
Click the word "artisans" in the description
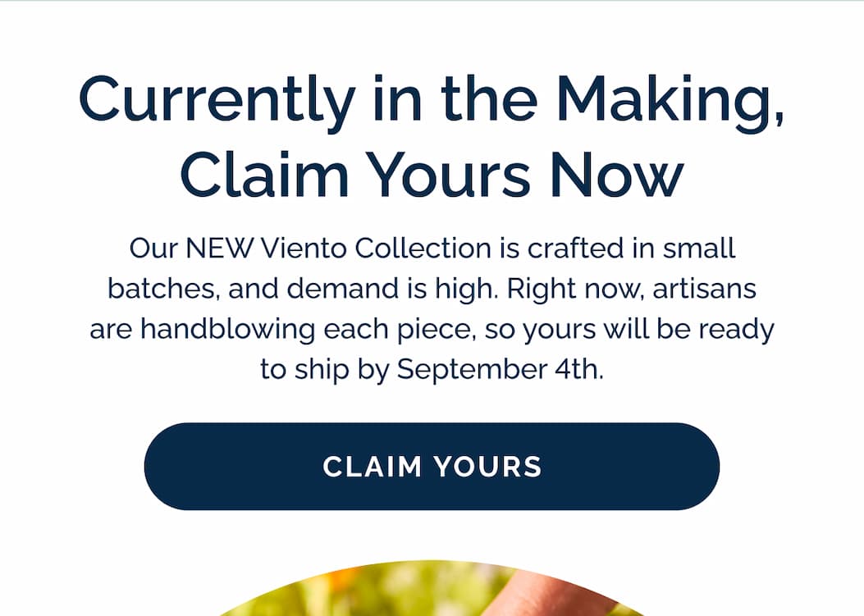pos(705,289)
